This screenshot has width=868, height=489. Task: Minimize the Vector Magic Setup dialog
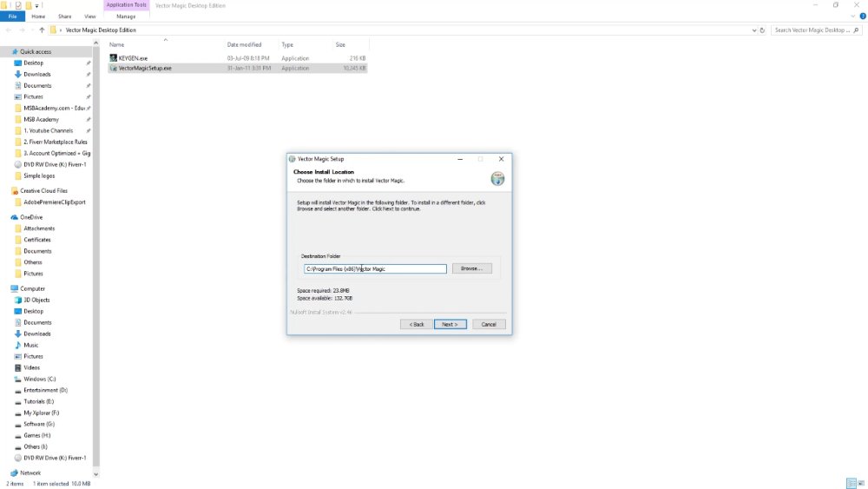click(x=460, y=159)
